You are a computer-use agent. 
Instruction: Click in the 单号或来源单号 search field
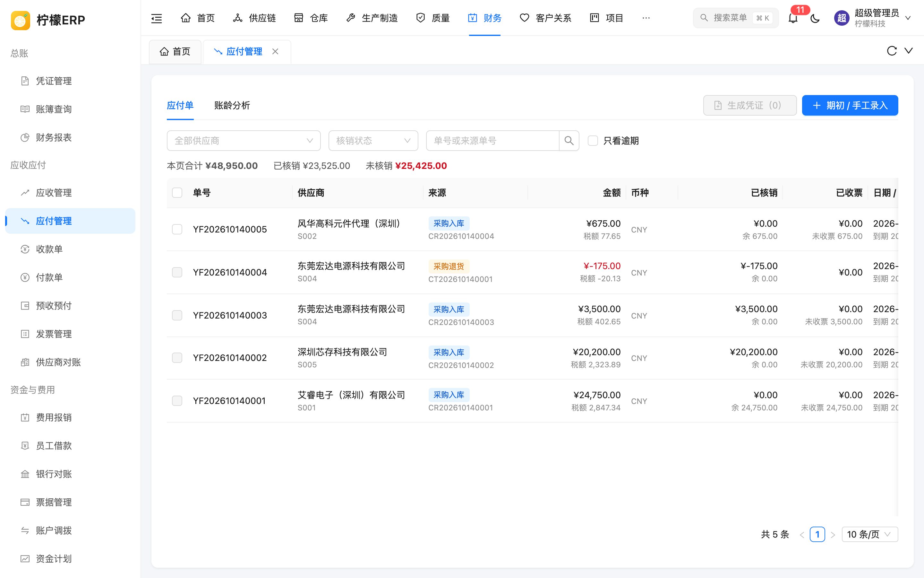[x=492, y=141]
